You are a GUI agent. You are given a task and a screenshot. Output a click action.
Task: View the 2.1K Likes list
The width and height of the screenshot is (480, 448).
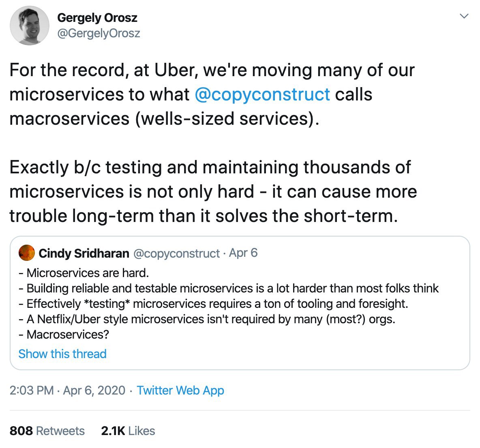pos(128,431)
